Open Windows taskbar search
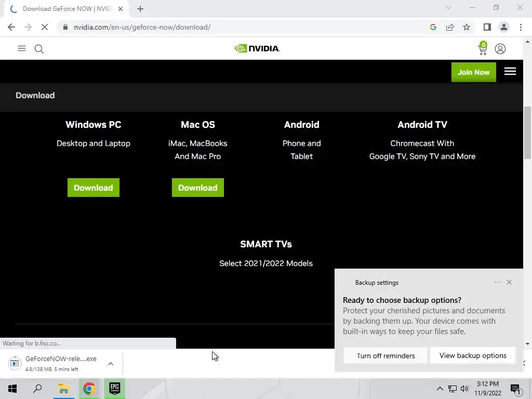Screen dimensions: 532x399 click(37, 389)
